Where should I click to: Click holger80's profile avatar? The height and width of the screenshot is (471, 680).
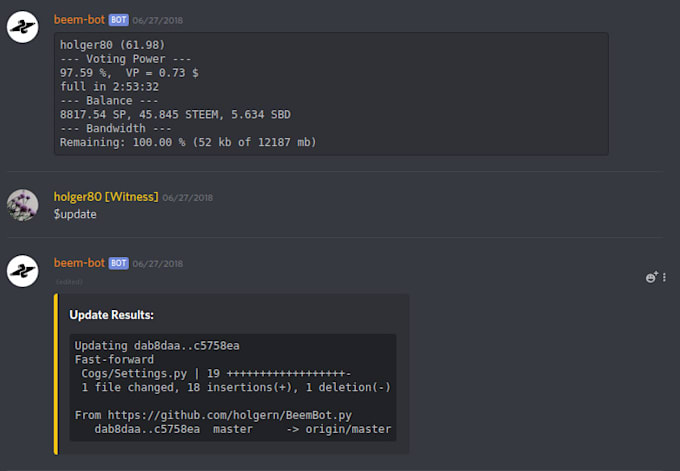(23, 204)
